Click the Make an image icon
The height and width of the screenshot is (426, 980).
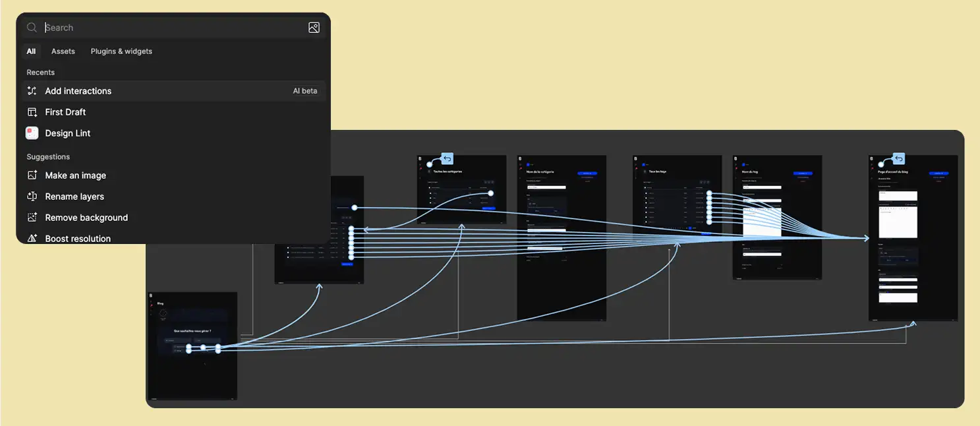tap(32, 175)
